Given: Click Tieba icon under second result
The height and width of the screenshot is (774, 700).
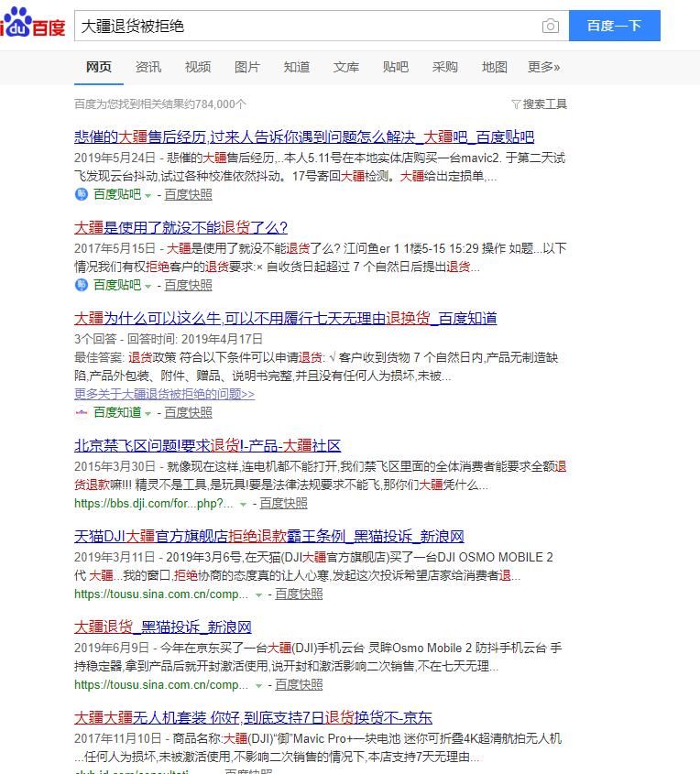Looking at the screenshot, I should 82,285.
